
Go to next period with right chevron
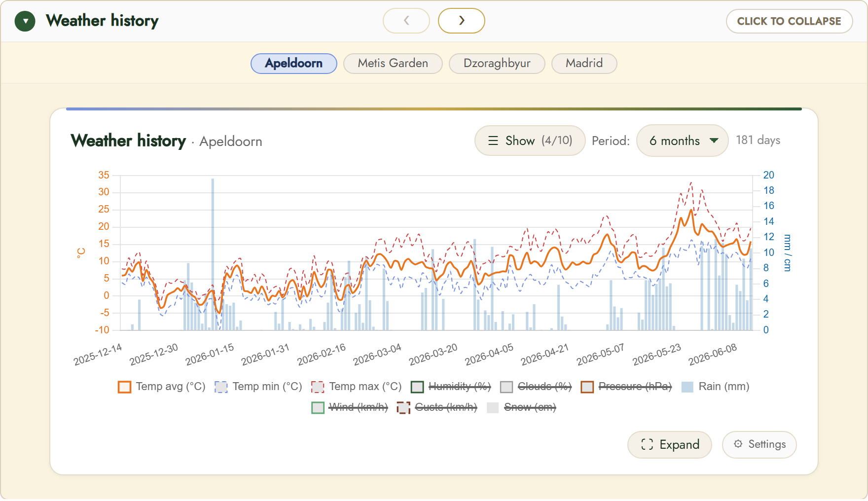[462, 21]
